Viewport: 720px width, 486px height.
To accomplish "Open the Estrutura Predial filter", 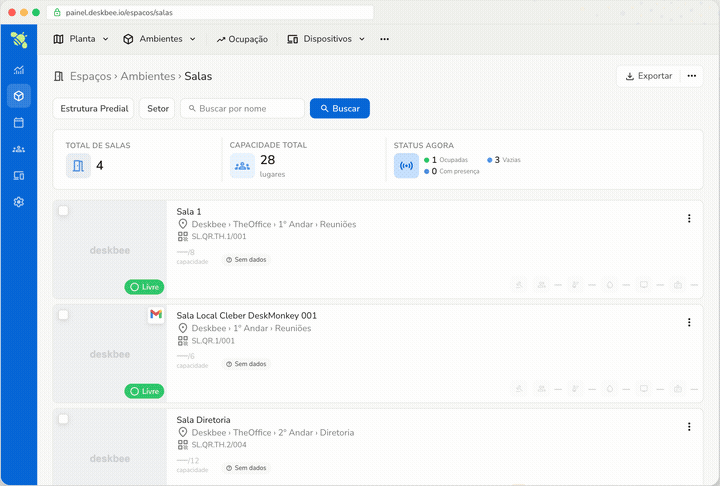I will [x=94, y=108].
